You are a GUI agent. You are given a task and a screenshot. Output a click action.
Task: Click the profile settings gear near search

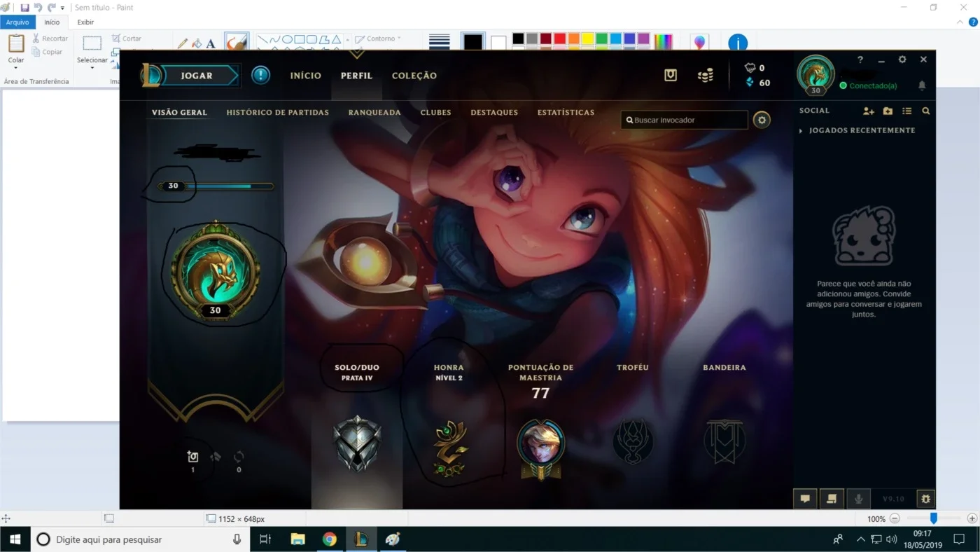(762, 120)
